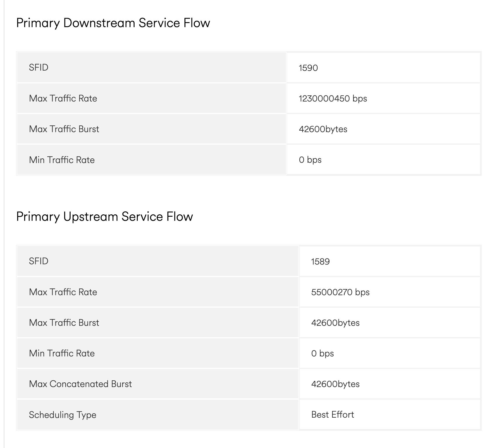The image size is (492, 448).
Task: Select the Max Concatenated Burst 42600bytes value
Action: click(335, 384)
